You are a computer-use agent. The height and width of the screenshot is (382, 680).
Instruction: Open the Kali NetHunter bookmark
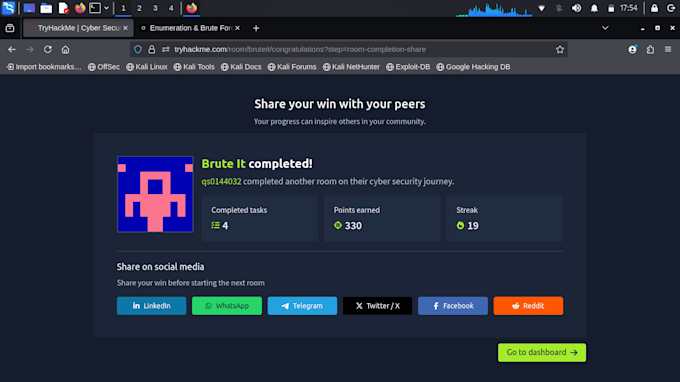351,67
